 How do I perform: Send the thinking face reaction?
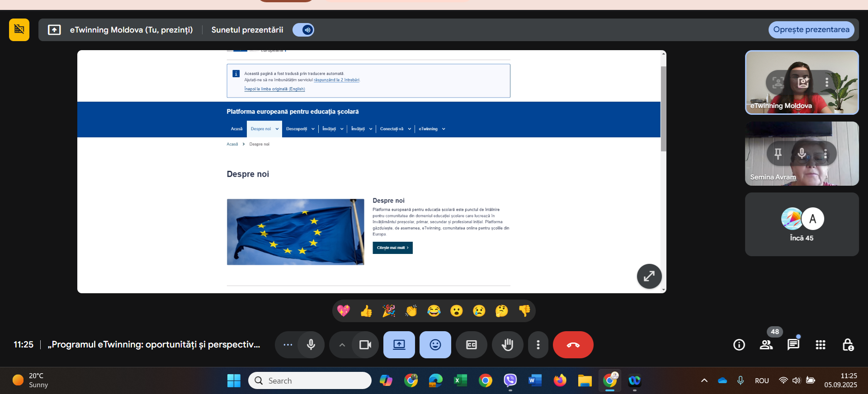[502, 311]
